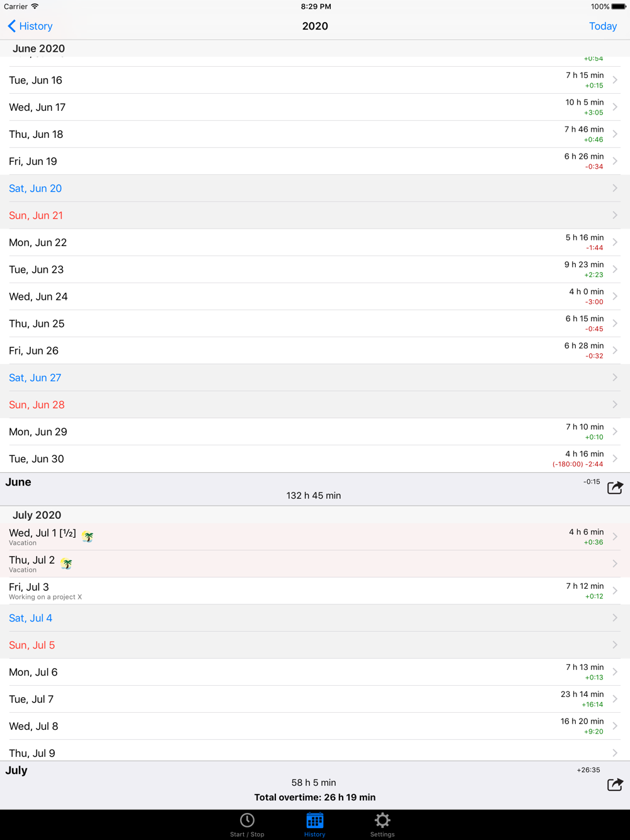The height and width of the screenshot is (840, 630).
Task: Tap the June export share icon
Action: (615, 488)
